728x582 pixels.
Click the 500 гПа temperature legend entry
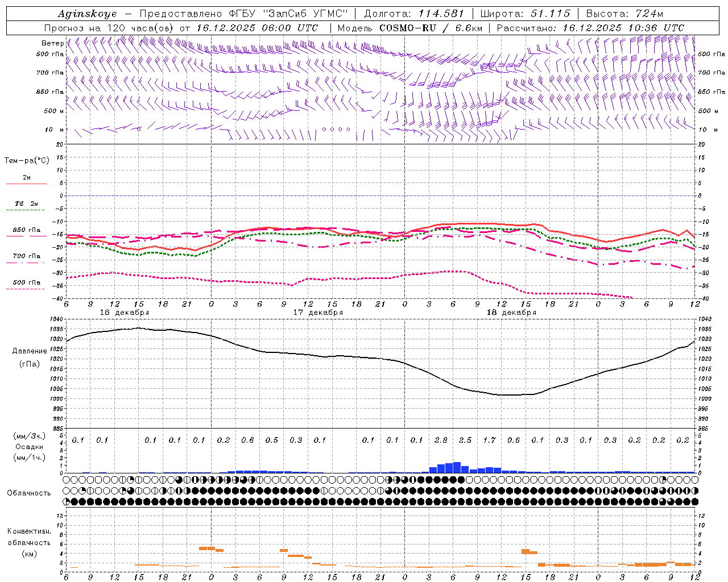[27, 282]
